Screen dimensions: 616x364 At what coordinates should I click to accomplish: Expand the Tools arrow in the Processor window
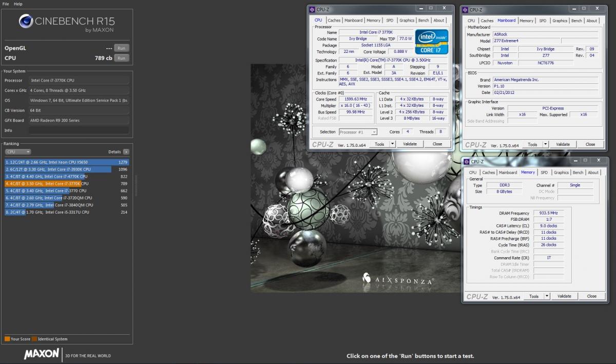click(393, 144)
